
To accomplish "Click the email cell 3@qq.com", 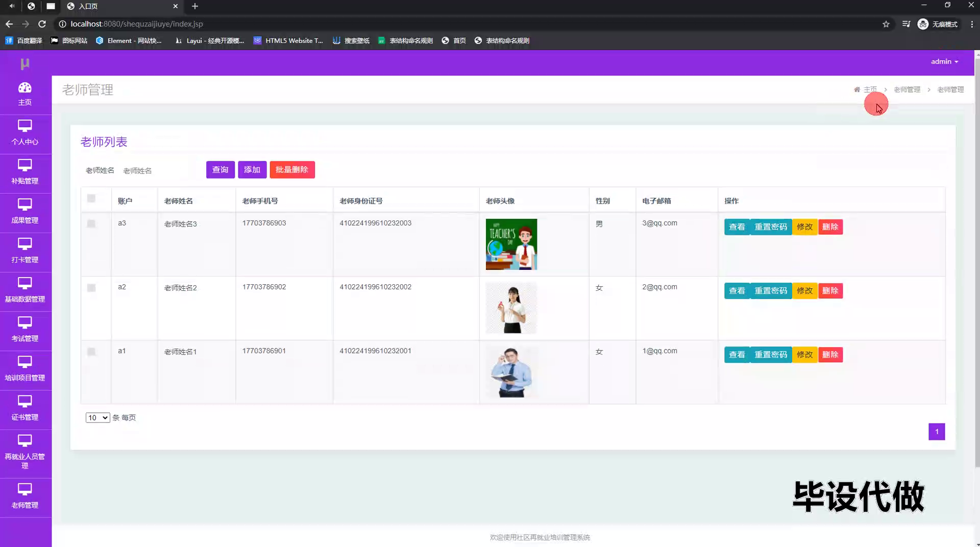I will (x=659, y=223).
